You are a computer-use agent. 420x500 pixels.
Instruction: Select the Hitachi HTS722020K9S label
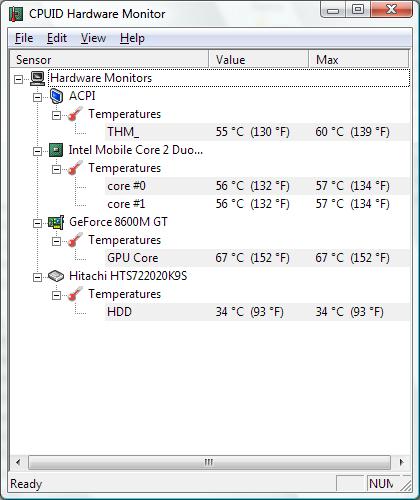[x=128, y=276]
